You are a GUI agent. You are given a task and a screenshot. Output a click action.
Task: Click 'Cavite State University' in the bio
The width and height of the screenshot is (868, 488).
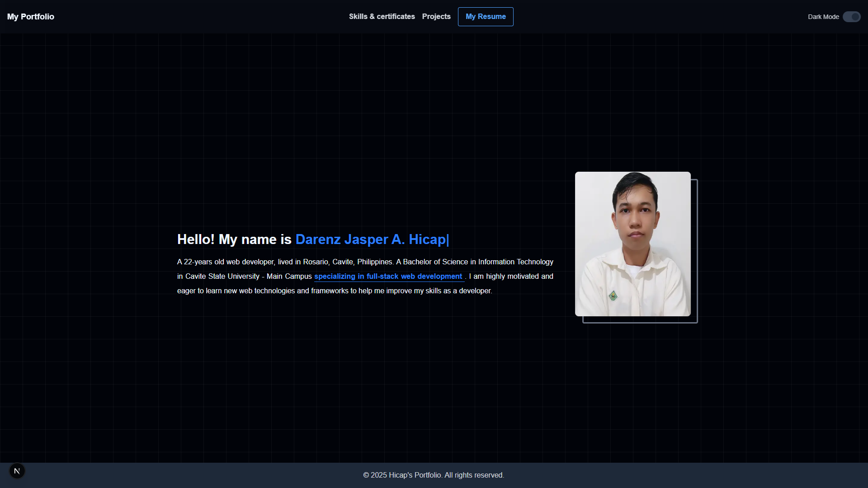pos(222,277)
